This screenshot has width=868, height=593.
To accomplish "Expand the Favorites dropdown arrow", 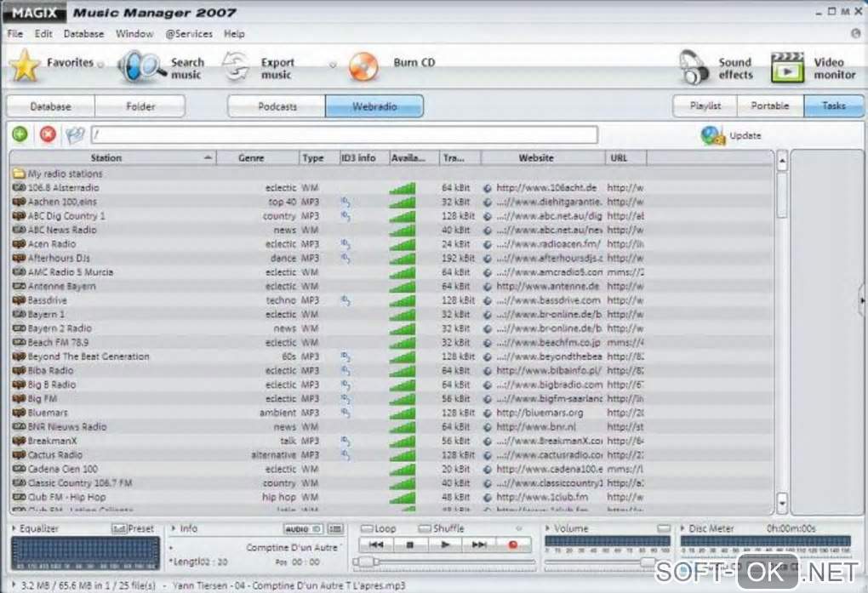I will [x=100, y=65].
